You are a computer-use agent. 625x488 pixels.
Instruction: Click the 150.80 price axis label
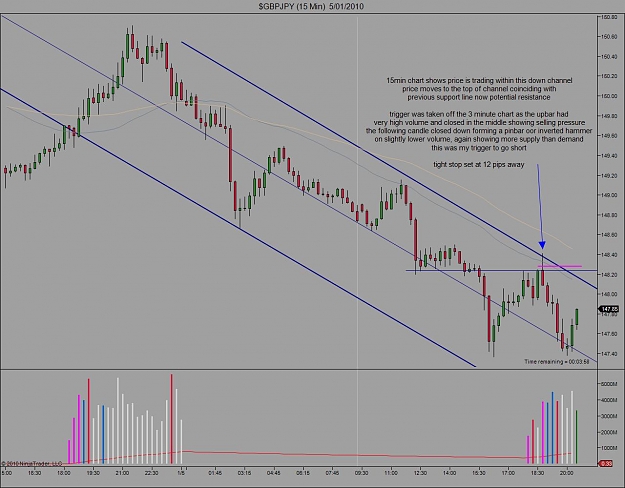(609, 17)
